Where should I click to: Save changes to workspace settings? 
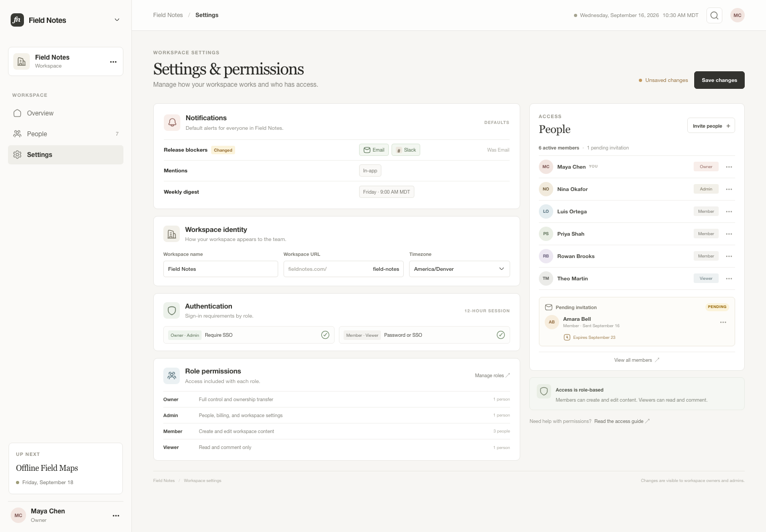tap(719, 80)
